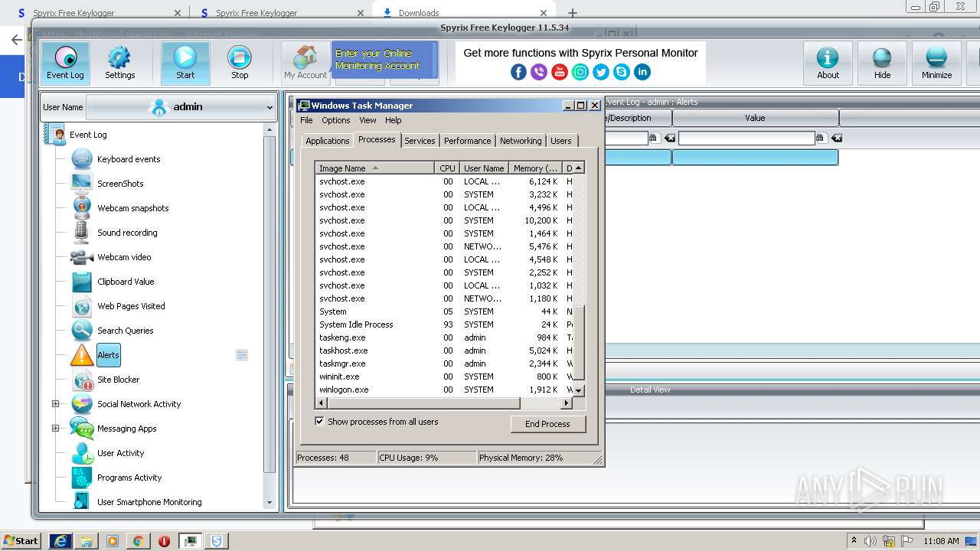Sort processes by CPU column

pos(447,168)
